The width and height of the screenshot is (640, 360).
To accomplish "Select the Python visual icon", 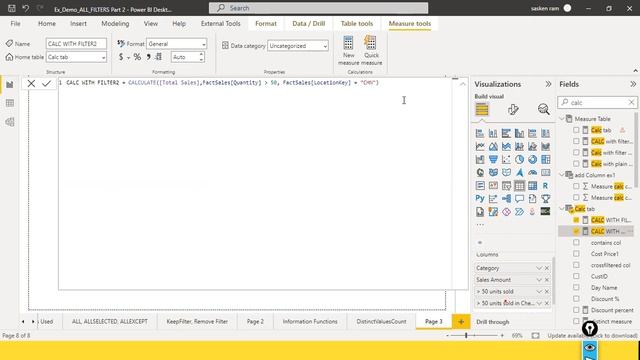I will click(x=480, y=199).
